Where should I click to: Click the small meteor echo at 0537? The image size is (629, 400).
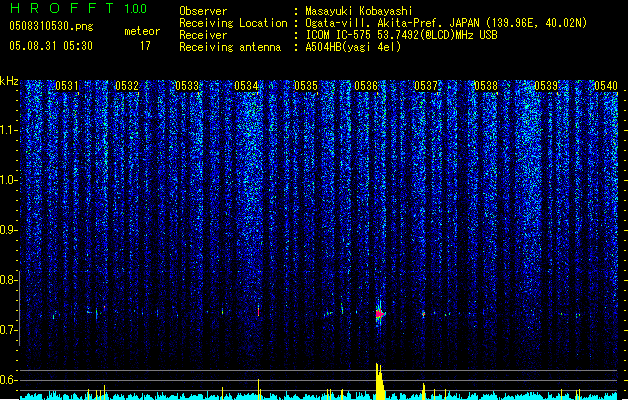423,314
